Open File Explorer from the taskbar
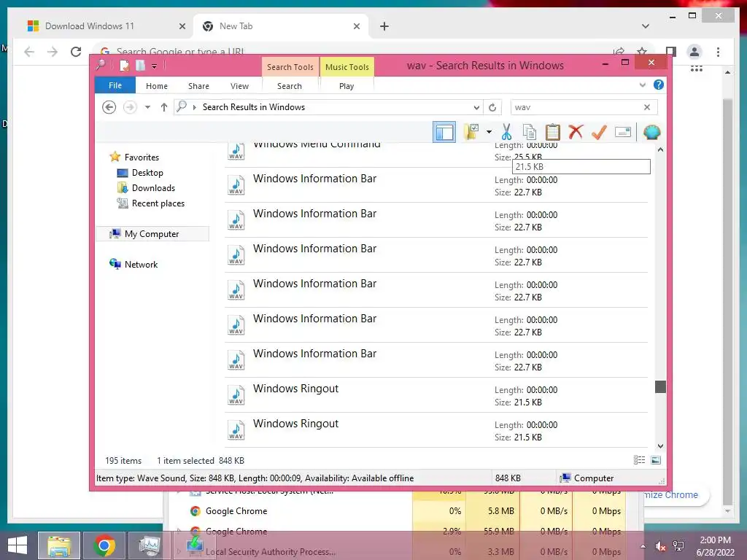Screen dimensions: 747x560 (59, 545)
